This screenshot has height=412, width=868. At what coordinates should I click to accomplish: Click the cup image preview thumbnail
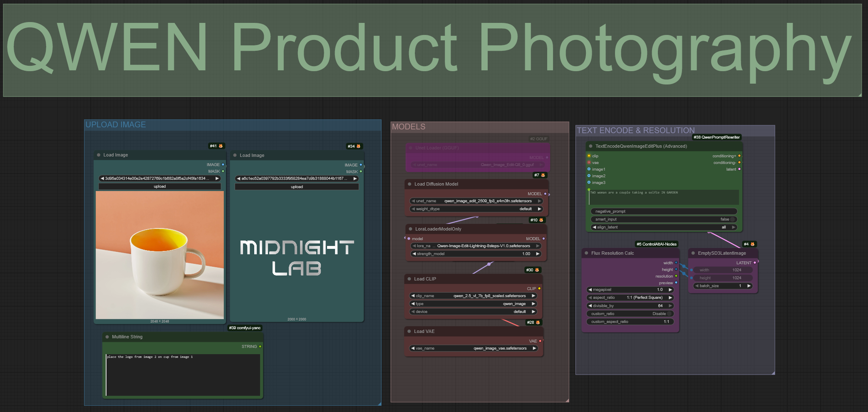click(160, 255)
